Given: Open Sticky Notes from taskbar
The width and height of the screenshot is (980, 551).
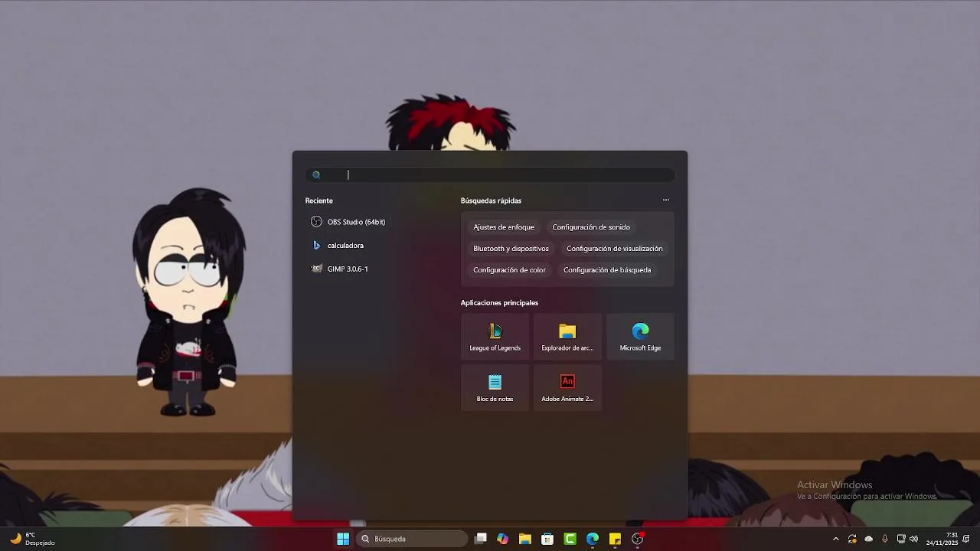Looking at the screenshot, I should pos(615,539).
